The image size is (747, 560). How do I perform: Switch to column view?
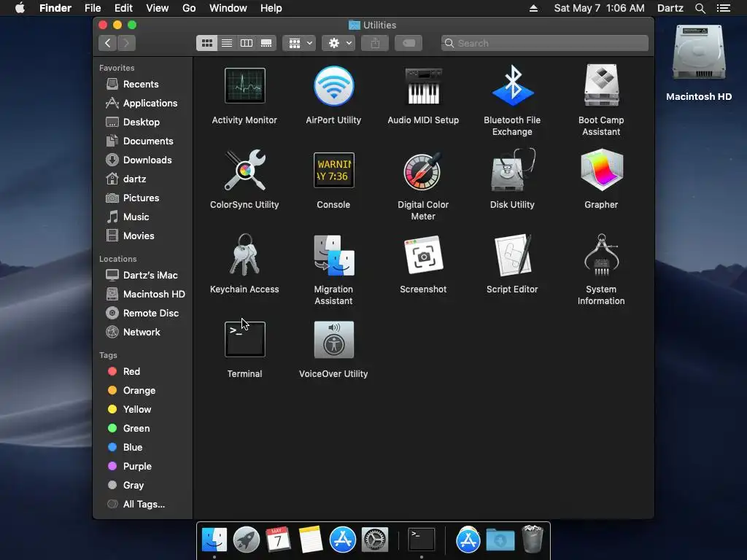[247, 43]
